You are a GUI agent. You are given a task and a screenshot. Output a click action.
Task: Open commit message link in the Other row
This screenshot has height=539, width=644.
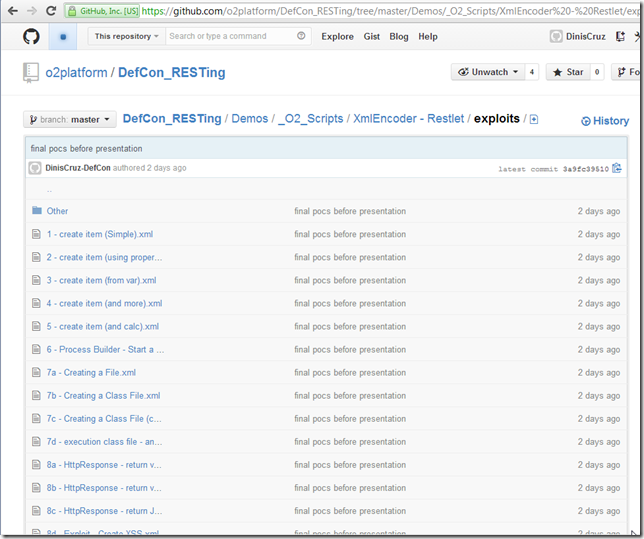click(x=350, y=211)
